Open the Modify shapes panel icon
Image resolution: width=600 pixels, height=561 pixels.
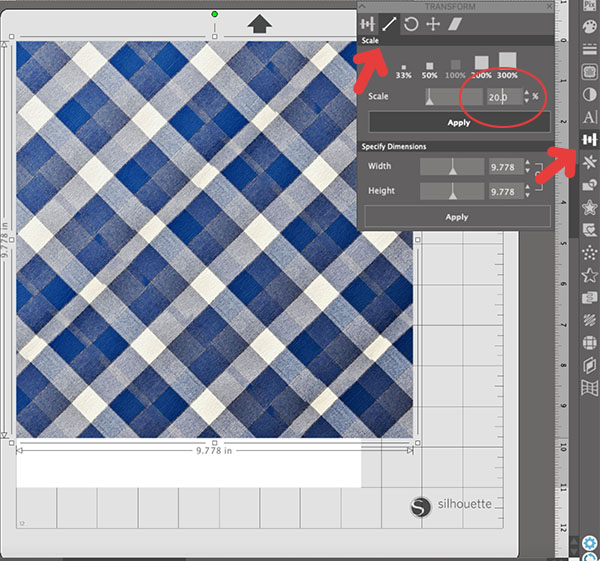tap(589, 185)
